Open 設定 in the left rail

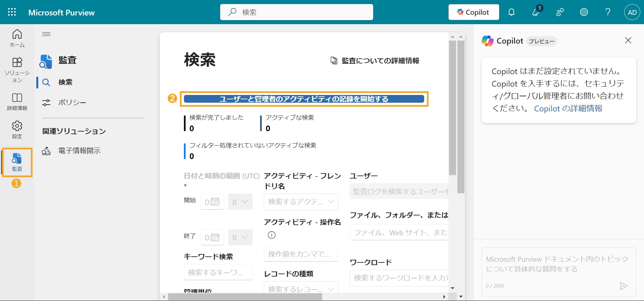17,130
